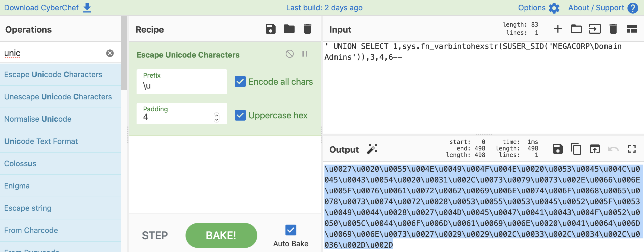Set a breakpoint with the pause icon

[x=305, y=54]
